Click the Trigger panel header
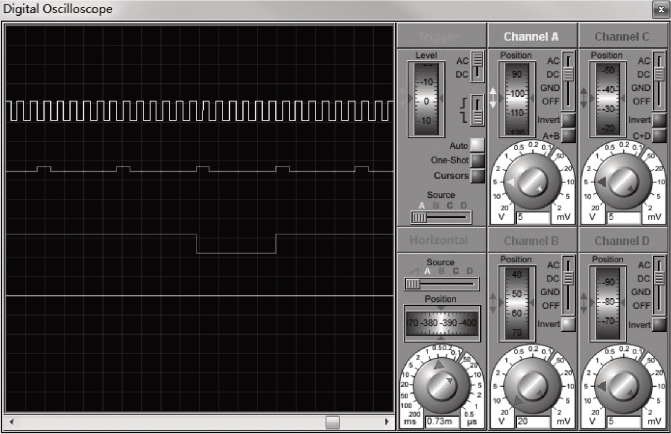The height and width of the screenshot is (434, 671). tap(441, 36)
